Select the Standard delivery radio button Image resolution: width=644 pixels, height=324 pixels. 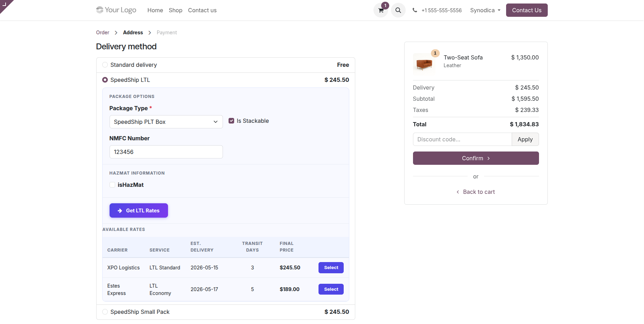tap(105, 65)
